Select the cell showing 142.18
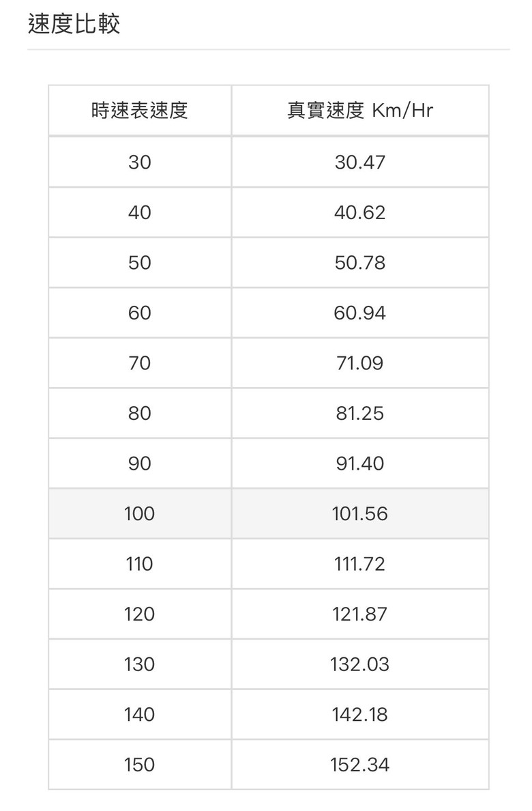532x811 pixels. pyautogui.click(x=360, y=714)
